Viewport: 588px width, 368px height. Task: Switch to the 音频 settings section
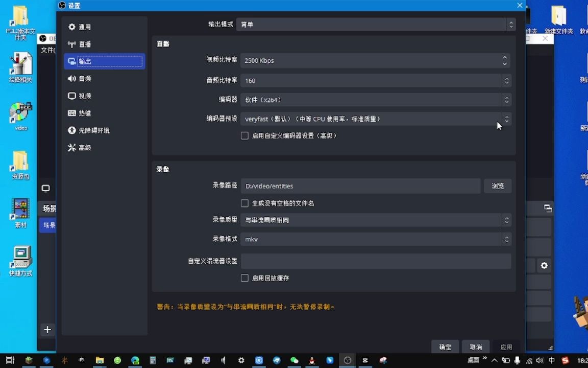(104, 79)
